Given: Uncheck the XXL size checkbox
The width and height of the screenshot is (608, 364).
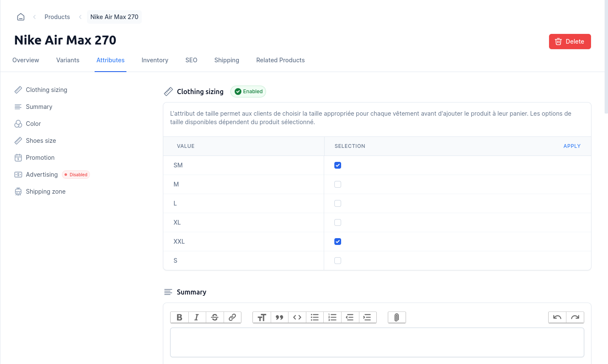Looking at the screenshot, I should (338, 242).
